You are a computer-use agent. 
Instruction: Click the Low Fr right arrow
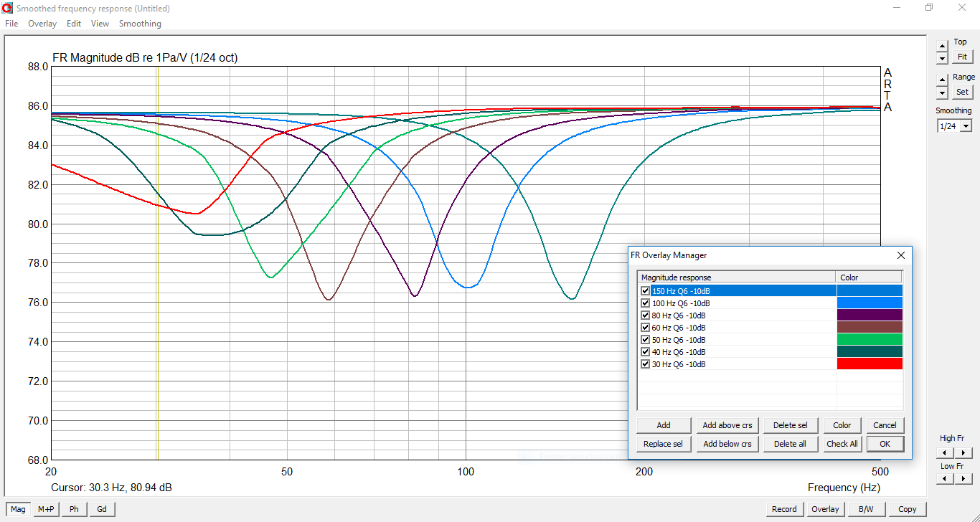963,479
